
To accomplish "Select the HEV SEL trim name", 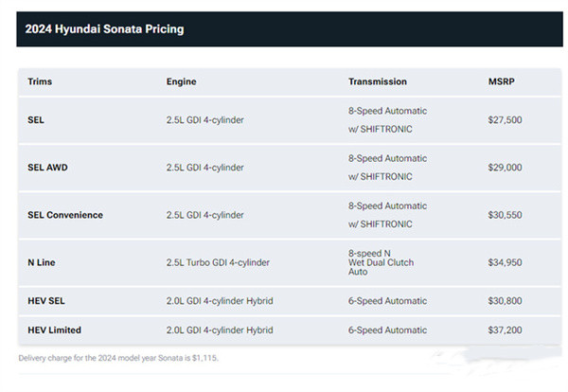I will click(x=46, y=301).
